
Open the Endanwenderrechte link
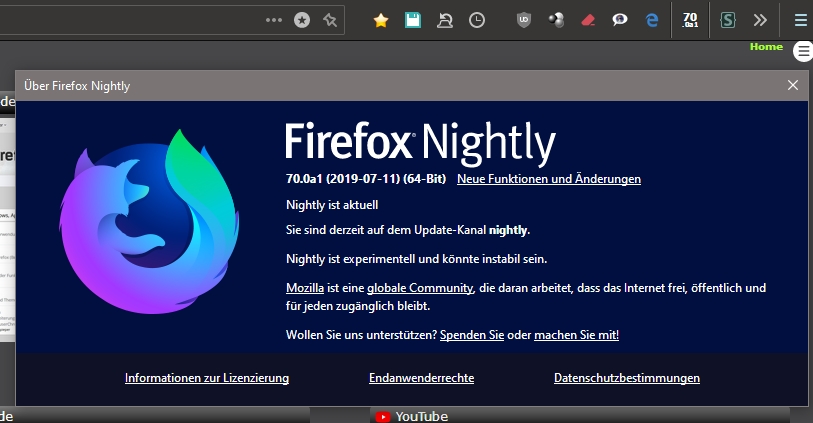click(x=422, y=378)
